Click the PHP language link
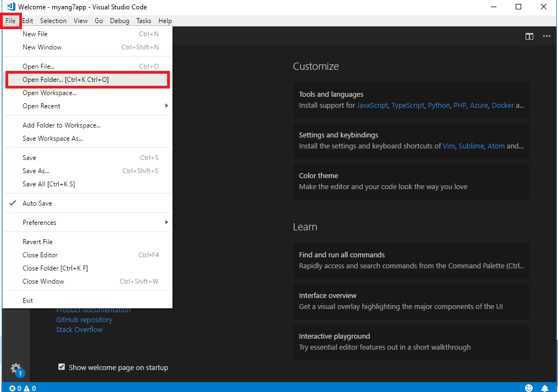 pos(460,105)
